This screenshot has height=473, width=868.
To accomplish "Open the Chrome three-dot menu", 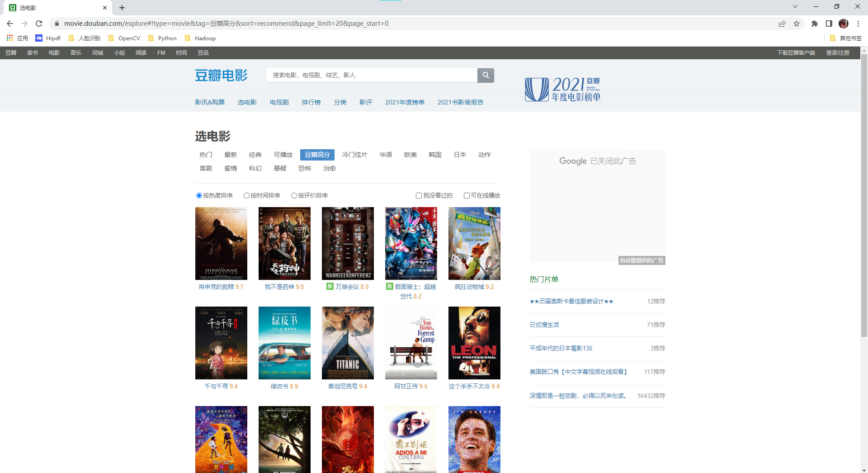I will tap(858, 24).
